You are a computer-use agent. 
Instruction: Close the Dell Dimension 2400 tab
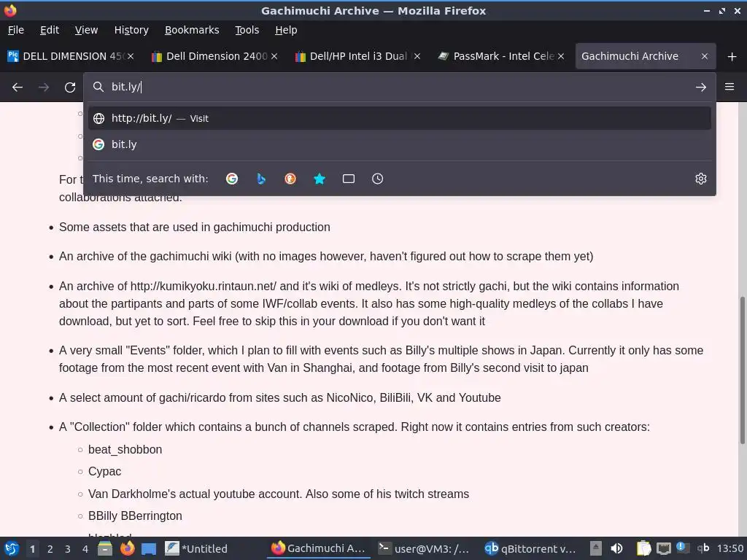[x=274, y=56]
